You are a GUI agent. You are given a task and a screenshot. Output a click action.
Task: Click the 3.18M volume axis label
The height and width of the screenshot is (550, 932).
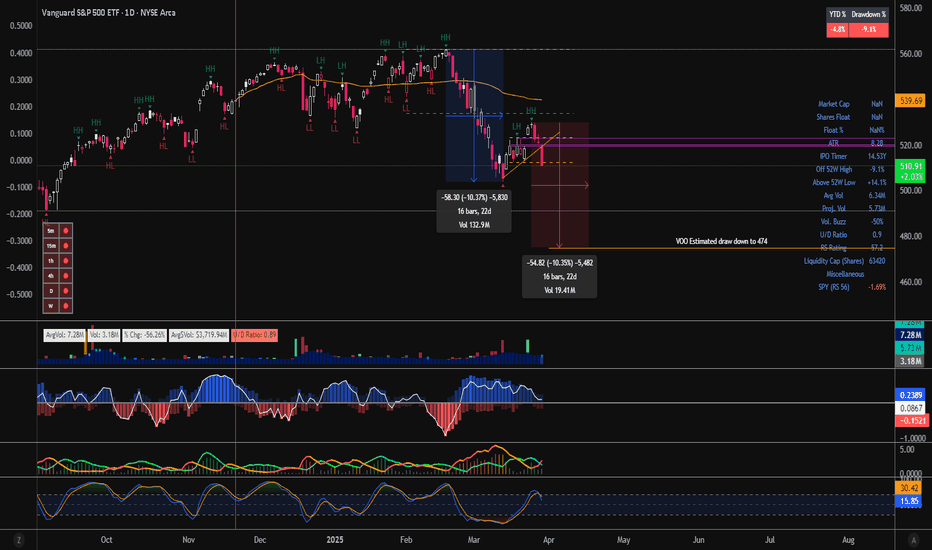pos(911,361)
